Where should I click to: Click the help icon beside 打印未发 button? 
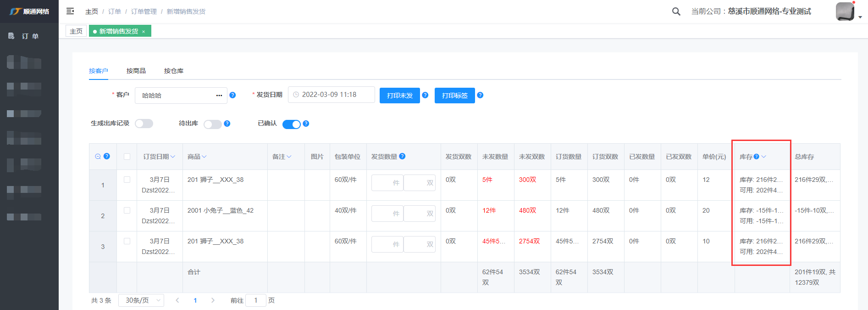point(425,95)
